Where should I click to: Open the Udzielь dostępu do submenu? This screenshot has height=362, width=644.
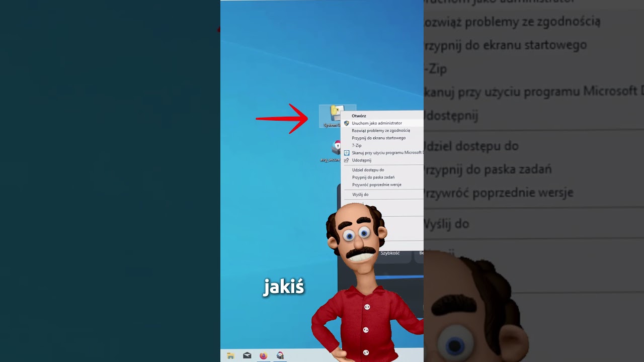click(368, 170)
